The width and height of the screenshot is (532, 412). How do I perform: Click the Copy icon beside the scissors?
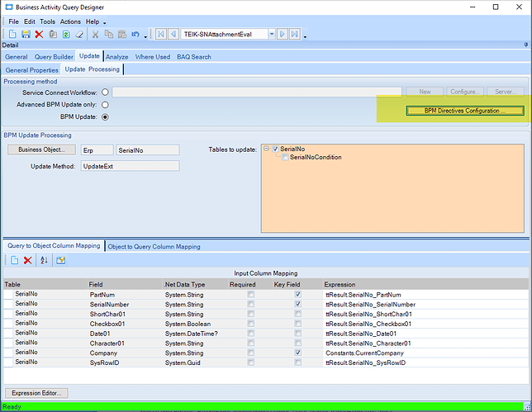pos(109,34)
